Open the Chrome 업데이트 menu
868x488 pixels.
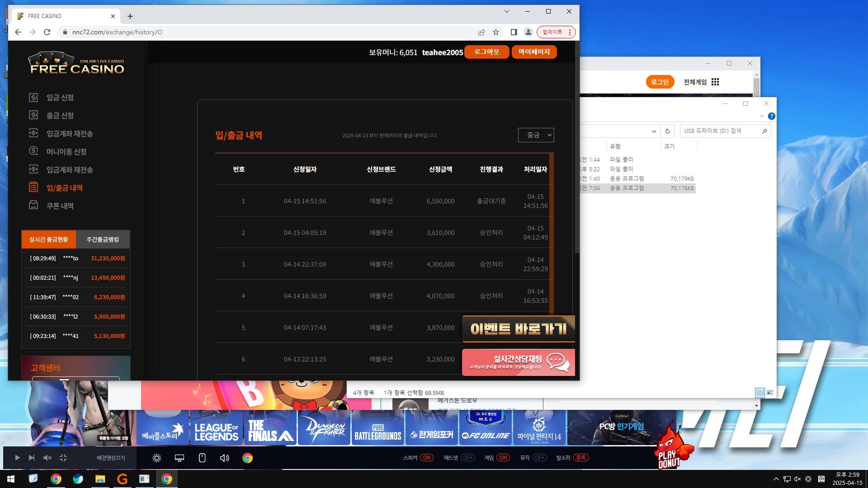[x=556, y=32]
